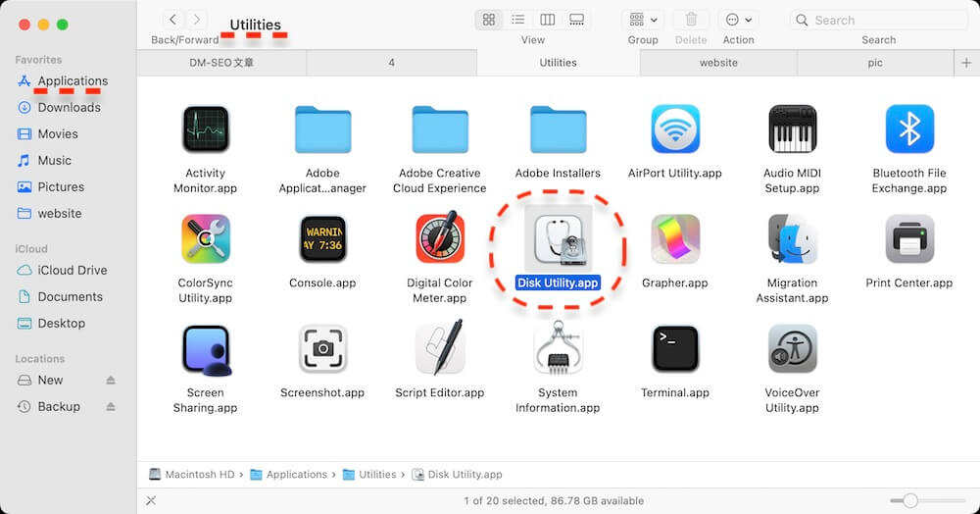Select Script Editor.app icon

440,347
